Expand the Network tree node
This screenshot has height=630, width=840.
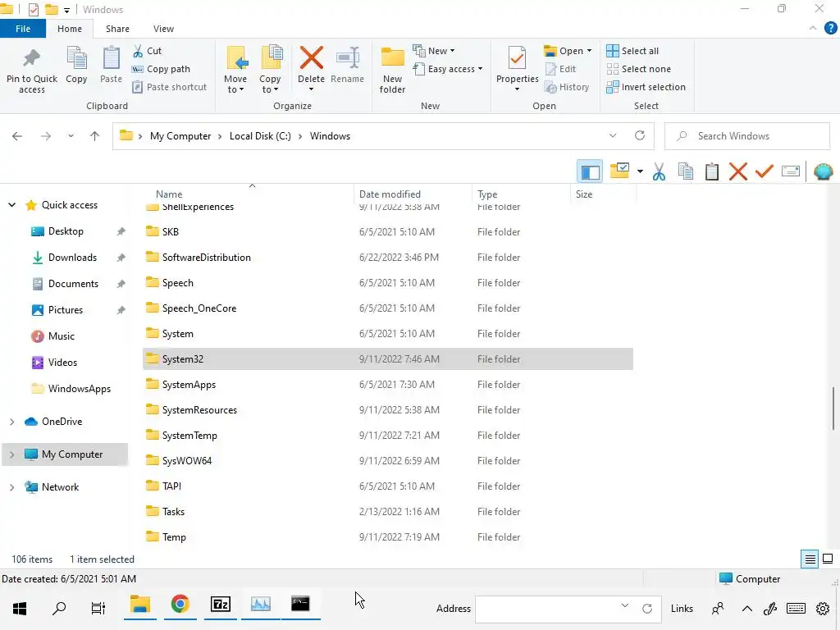[x=11, y=487]
